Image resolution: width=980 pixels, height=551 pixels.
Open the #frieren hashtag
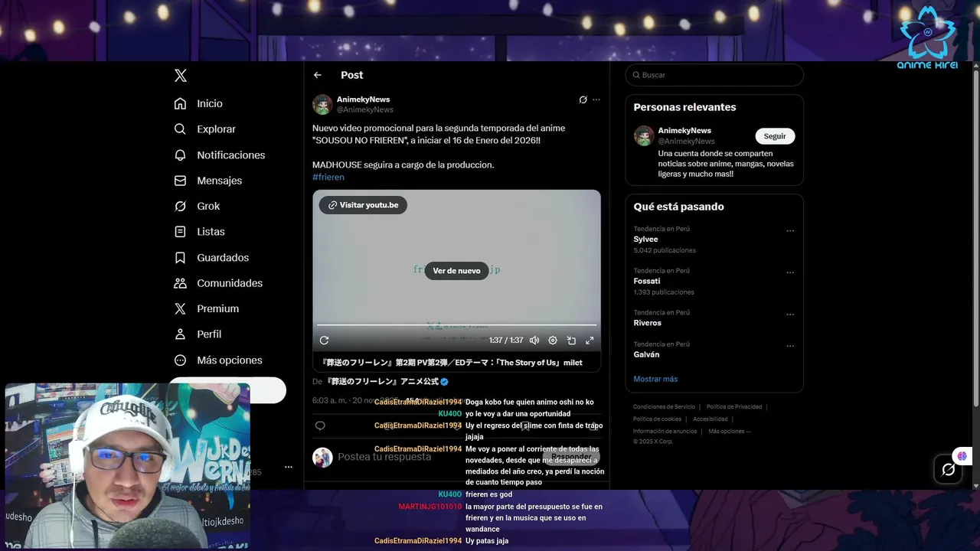point(328,177)
